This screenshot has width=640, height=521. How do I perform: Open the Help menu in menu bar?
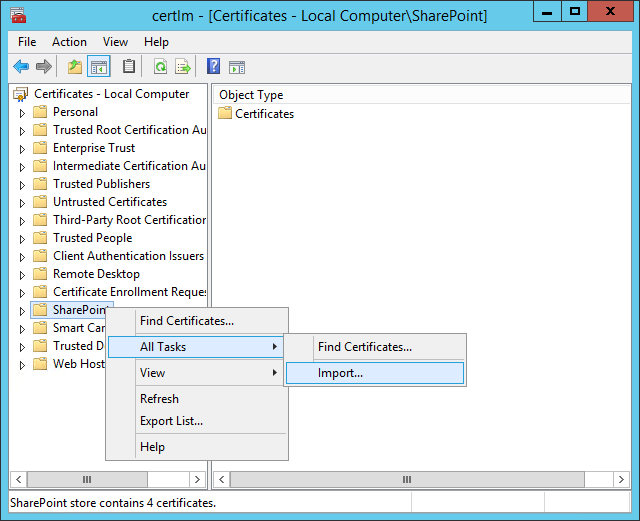(x=156, y=42)
